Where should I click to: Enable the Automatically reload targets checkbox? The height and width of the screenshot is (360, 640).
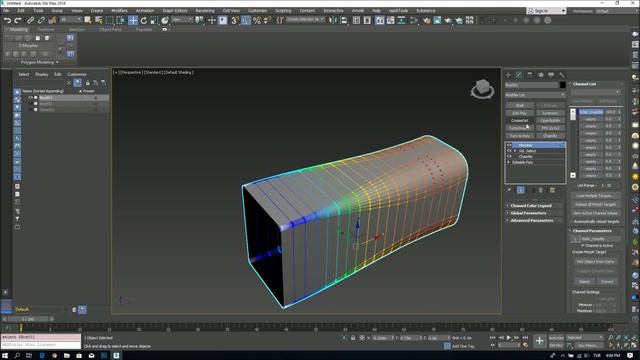click(x=571, y=222)
